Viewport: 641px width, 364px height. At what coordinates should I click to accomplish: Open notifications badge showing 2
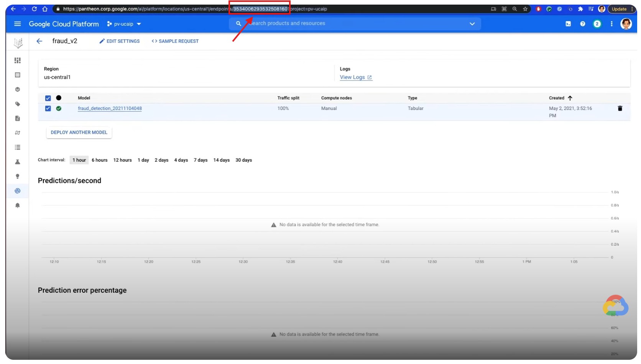597,24
